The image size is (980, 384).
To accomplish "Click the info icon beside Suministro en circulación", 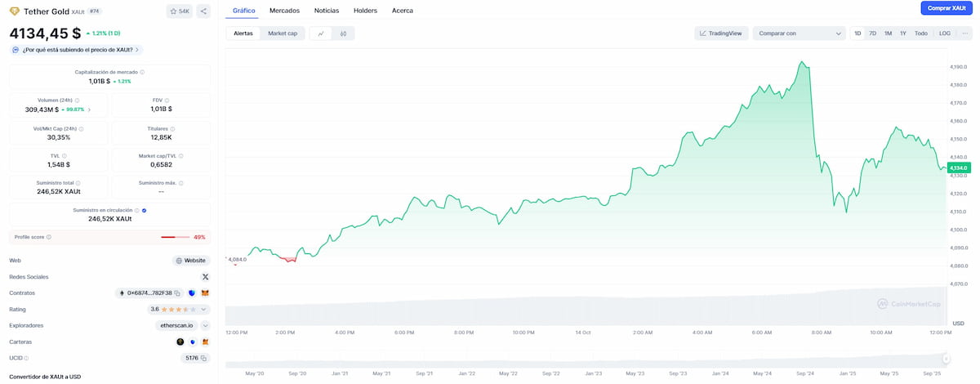I will pyautogui.click(x=137, y=210).
